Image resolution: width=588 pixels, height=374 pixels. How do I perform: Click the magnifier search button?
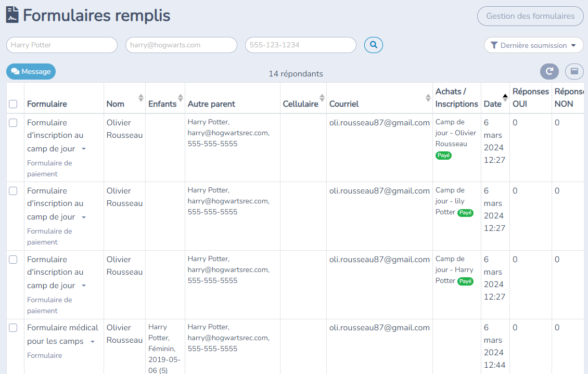coord(373,45)
